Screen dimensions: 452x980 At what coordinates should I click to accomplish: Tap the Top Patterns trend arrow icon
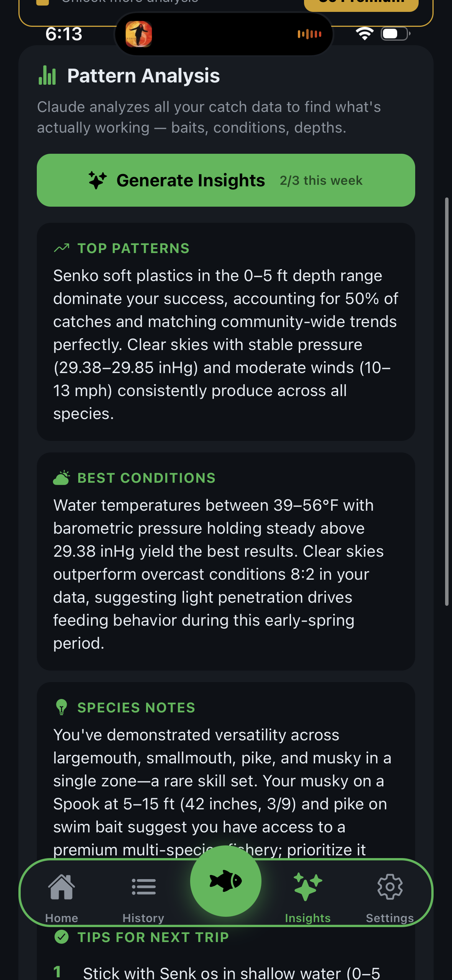62,248
